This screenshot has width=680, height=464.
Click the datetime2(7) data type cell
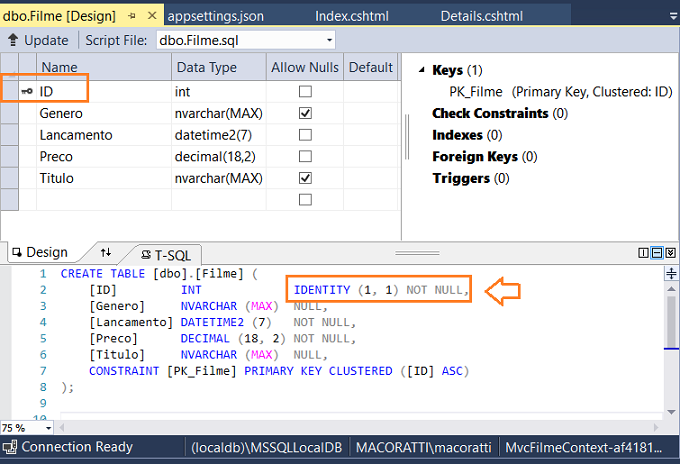219,135
